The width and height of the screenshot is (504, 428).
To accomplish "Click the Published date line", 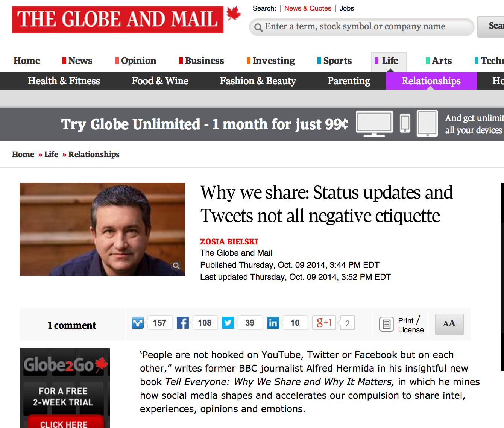I will pos(290,265).
